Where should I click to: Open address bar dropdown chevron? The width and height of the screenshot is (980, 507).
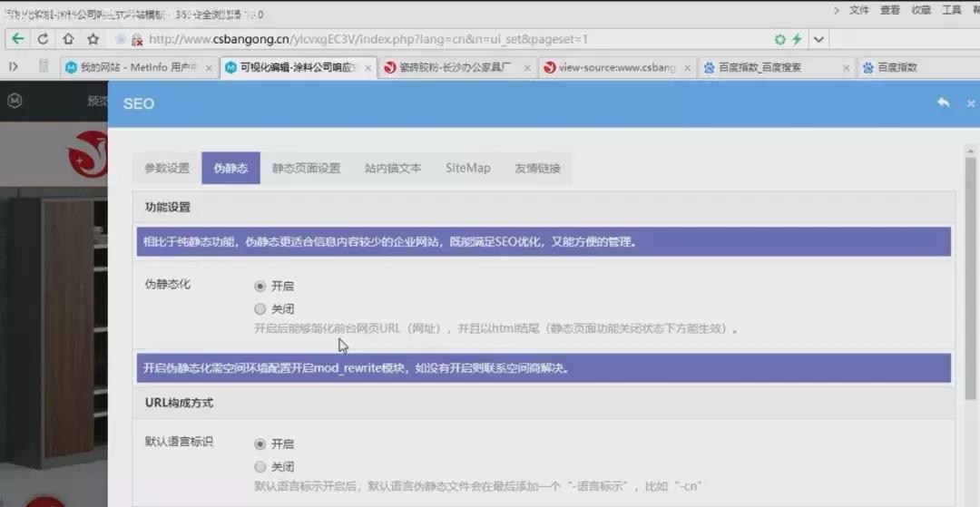(818, 39)
